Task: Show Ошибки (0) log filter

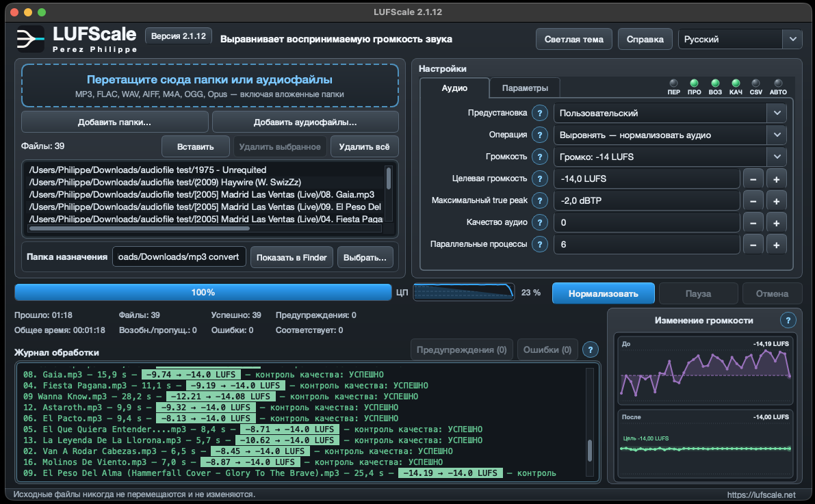Action: 547,349
